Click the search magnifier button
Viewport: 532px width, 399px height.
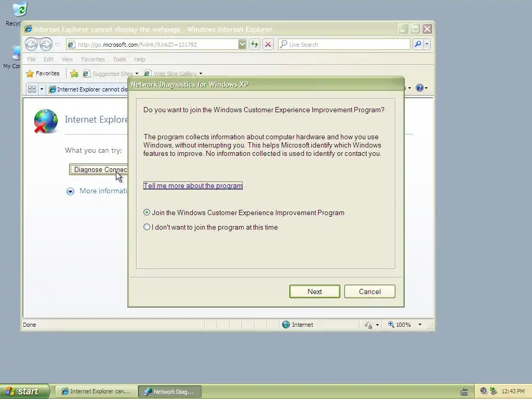(418, 44)
